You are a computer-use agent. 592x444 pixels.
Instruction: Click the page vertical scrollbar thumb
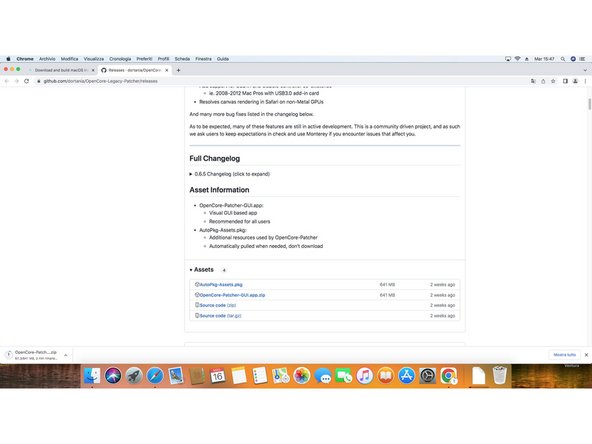click(589, 104)
